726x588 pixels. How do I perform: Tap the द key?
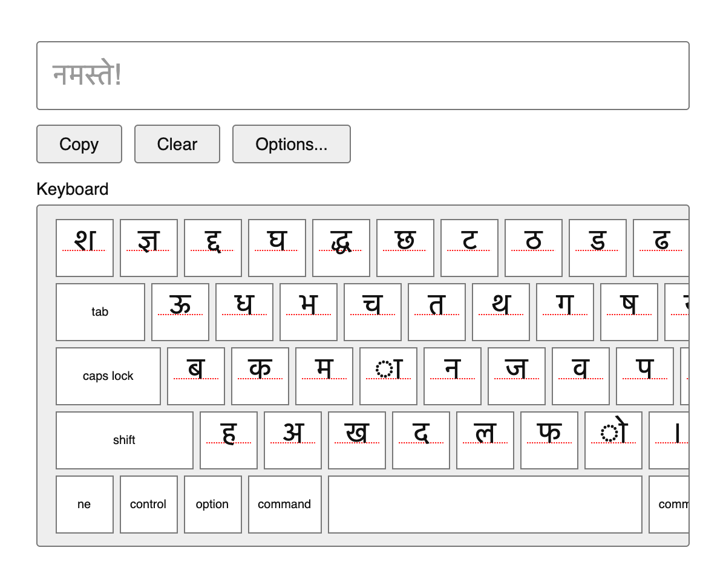tap(421, 440)
